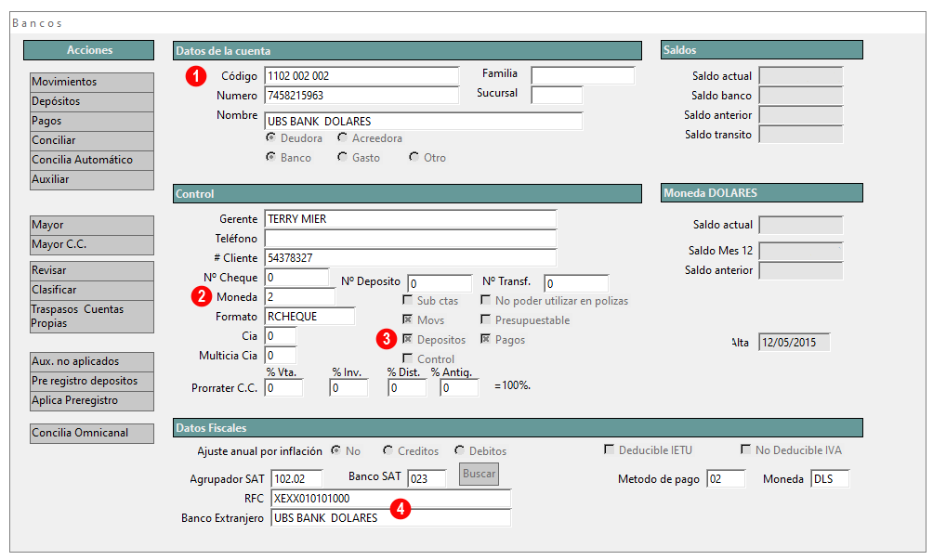
Task: Select the Gasto radio option
Action: tap(342, 158)
